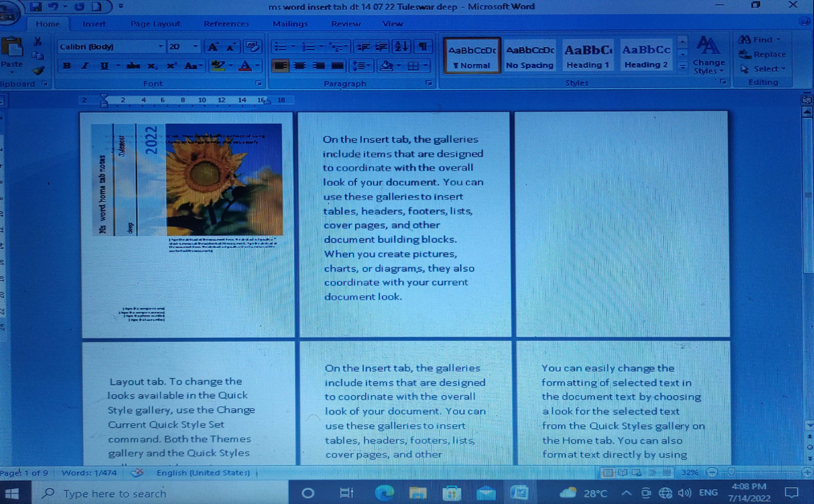Switch to the Insert ribbon tab
Image resolution: width=814 pixels, height=504 pixels.
coord(94,24)
